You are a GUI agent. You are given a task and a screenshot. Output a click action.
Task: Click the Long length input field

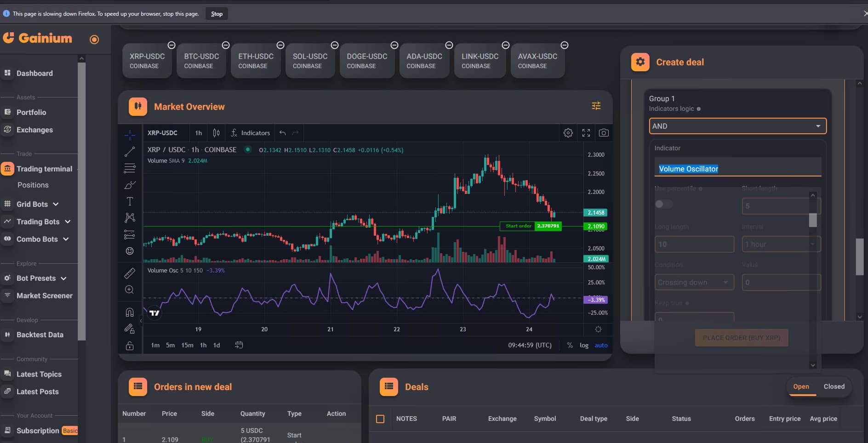[694, 244]
